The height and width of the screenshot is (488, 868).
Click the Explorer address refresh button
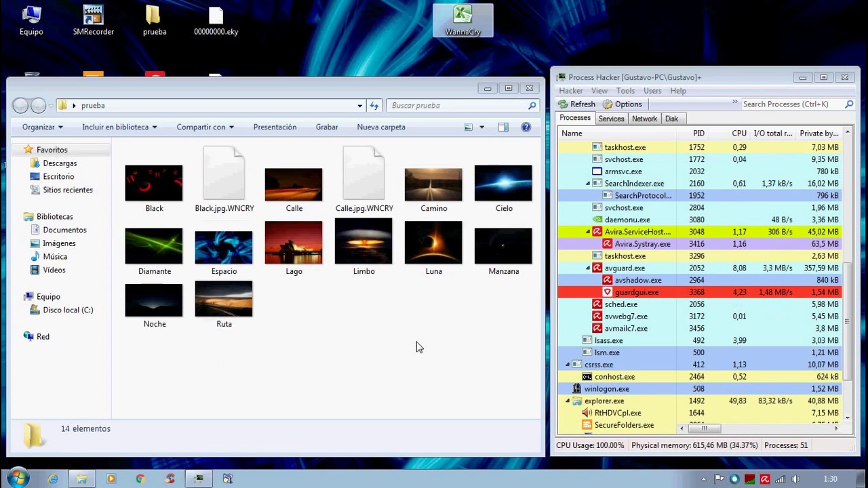[x=374, y=106]
